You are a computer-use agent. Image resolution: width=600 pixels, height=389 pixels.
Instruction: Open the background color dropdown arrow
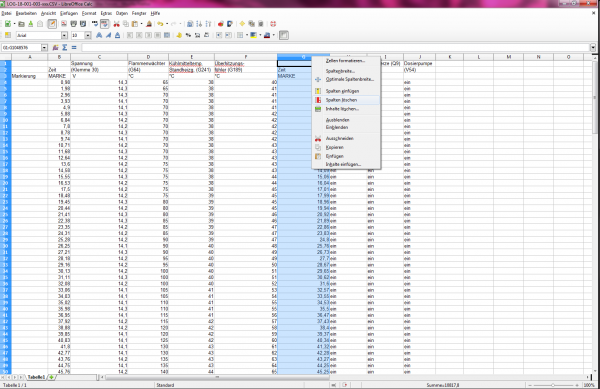(260, 35)
